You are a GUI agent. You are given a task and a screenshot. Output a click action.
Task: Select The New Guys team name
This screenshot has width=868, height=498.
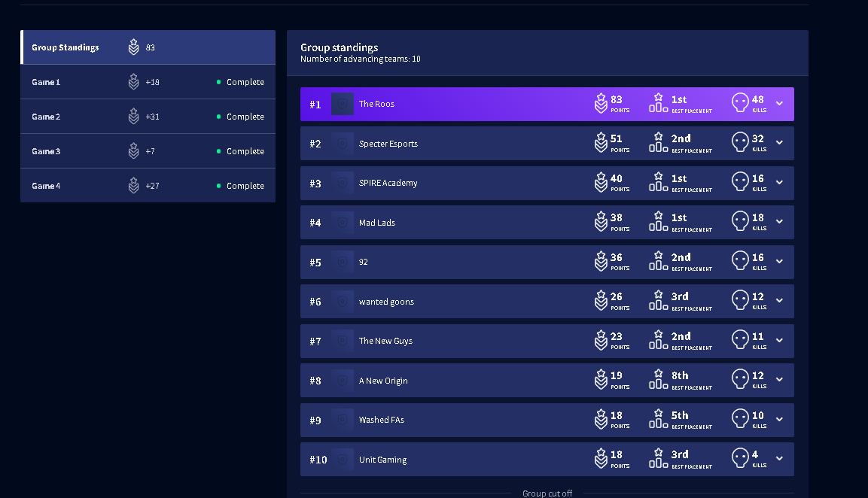(385, 341)
